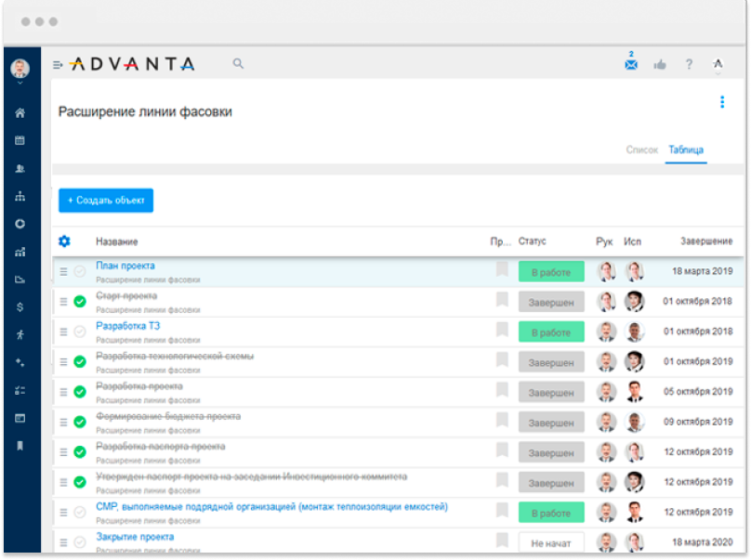The image size is (751, 560).
Task: Select the 'Таблица' view tab
Action: click(686, 150)
